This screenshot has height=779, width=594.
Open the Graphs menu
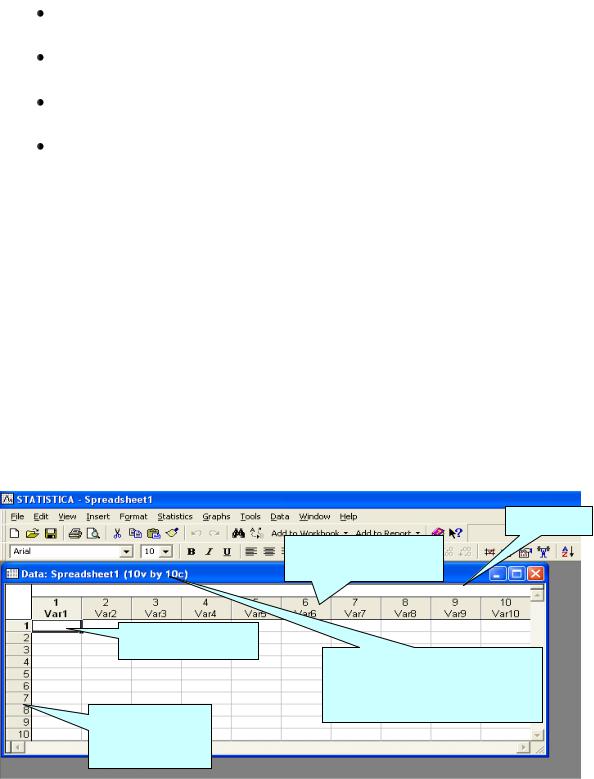point(217,517)
